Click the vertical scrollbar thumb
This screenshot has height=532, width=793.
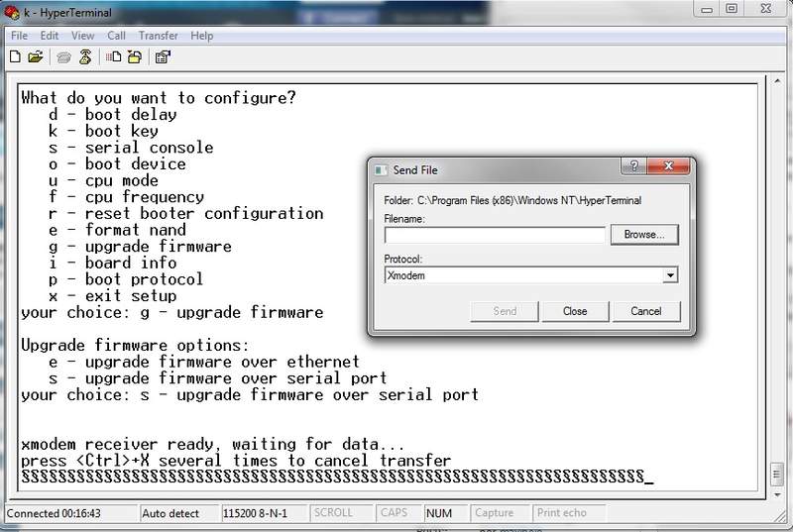pos(777,474)
